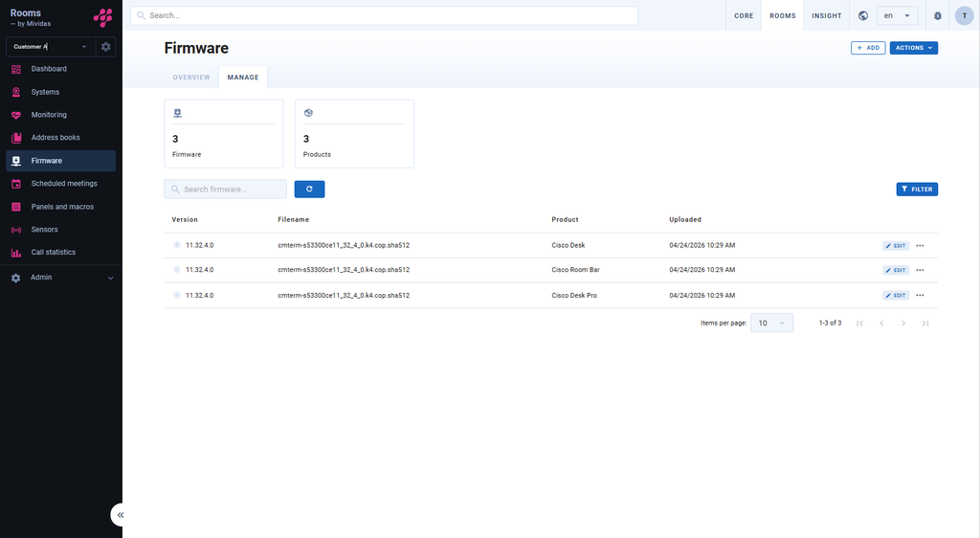Jump to the last page arrow
Screen dimensions: 980x538
point(925,323)
